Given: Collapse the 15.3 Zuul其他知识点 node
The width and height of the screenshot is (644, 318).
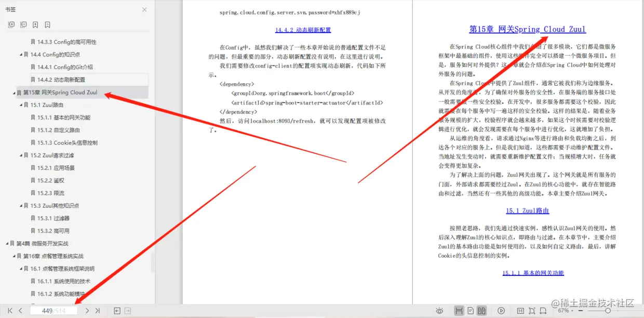Looking at the screenshot, I should pyautogui.click(x=21, y=206).
